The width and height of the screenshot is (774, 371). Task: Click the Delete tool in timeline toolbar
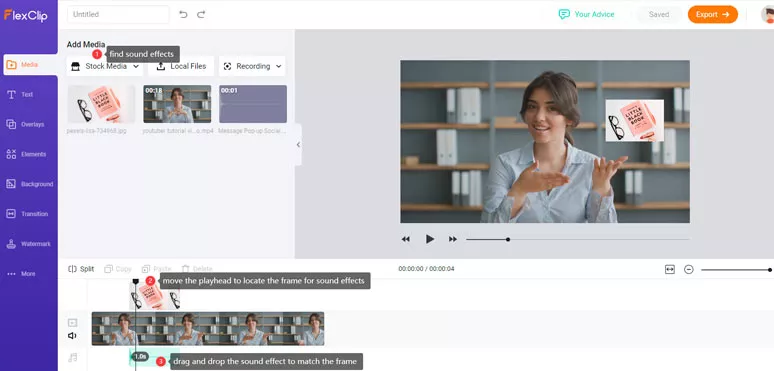[197, 269]
